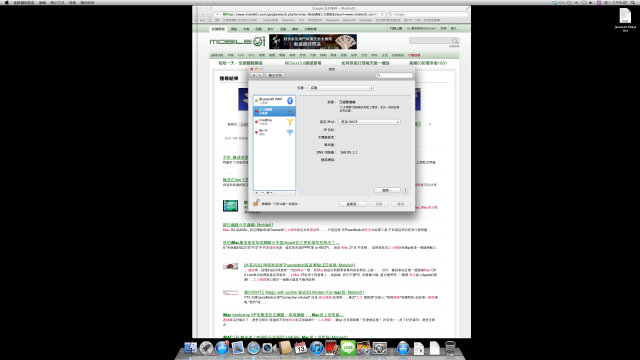
Task: Select the Wi-Fi network service
Action: tap(274, 132)
